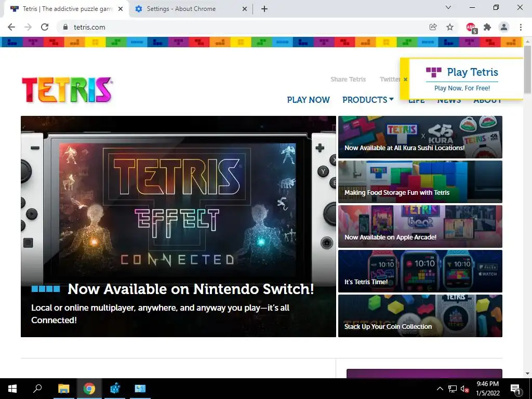Open the tab search chevron
The image size is (532, 399).
click(448, 7)
